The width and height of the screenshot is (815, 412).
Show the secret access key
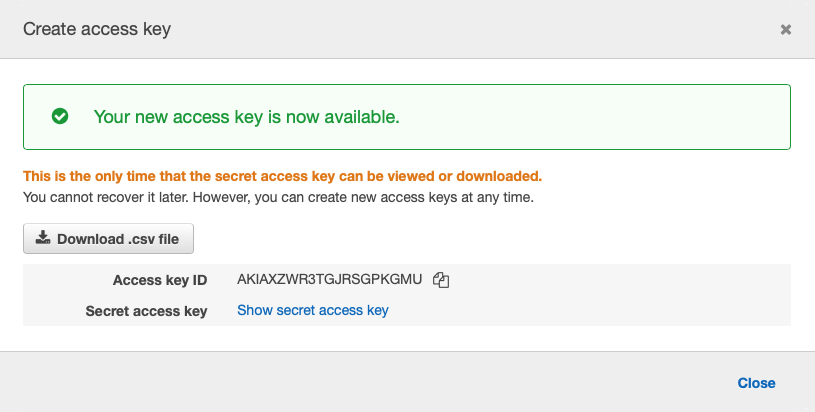(313, 310)
